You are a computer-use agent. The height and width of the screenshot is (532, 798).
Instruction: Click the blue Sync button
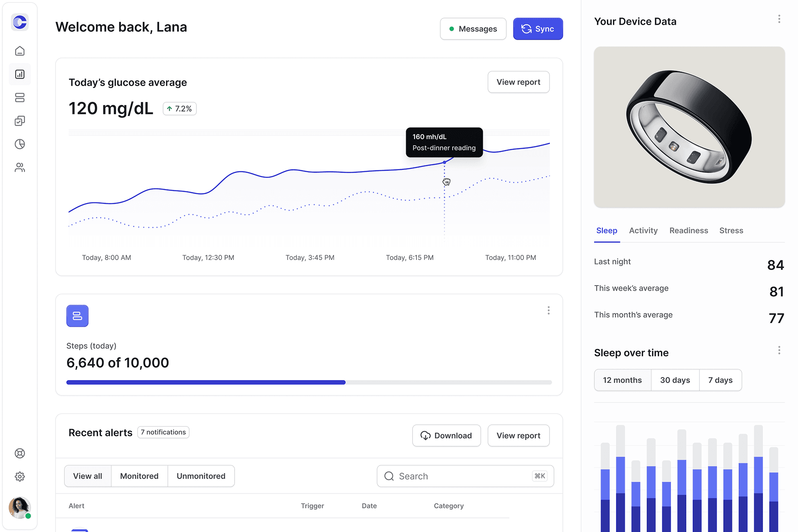pos(538,29)
